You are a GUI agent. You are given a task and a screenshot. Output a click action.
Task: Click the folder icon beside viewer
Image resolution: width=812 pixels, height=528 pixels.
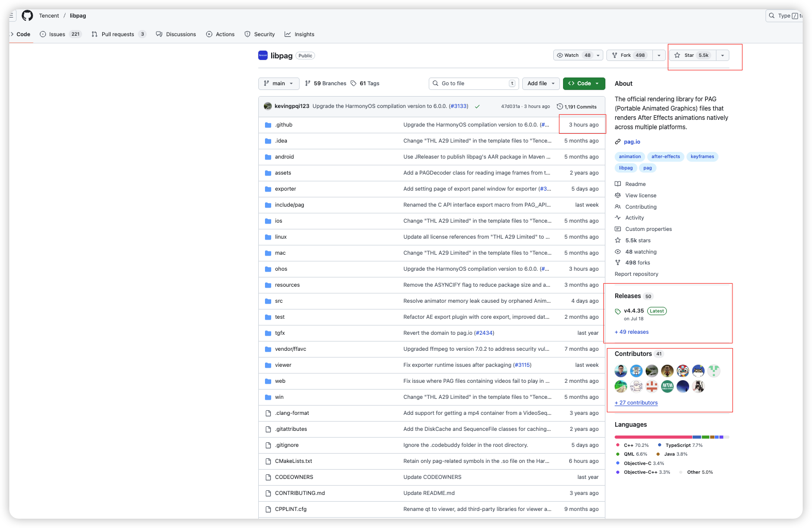(268, 365)
